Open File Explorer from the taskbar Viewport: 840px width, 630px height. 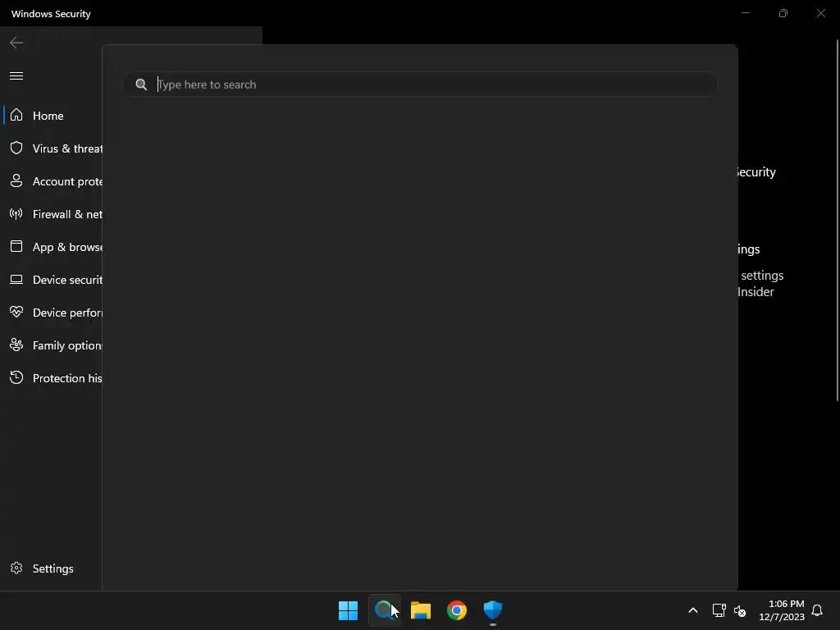[421, 610]
